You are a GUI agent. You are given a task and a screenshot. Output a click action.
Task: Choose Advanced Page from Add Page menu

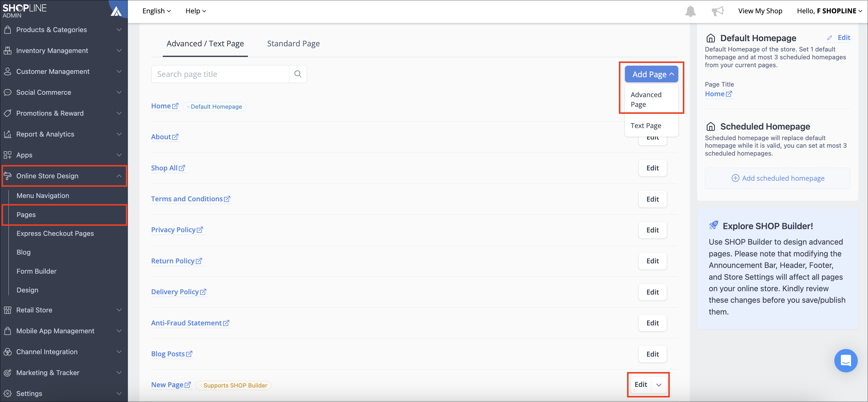(x=651, y=99)
